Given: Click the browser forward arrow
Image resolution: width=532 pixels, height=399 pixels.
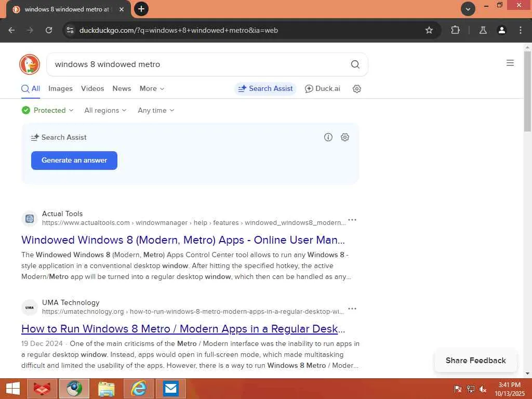Looking at the screenshot, I should pos(30,30).
